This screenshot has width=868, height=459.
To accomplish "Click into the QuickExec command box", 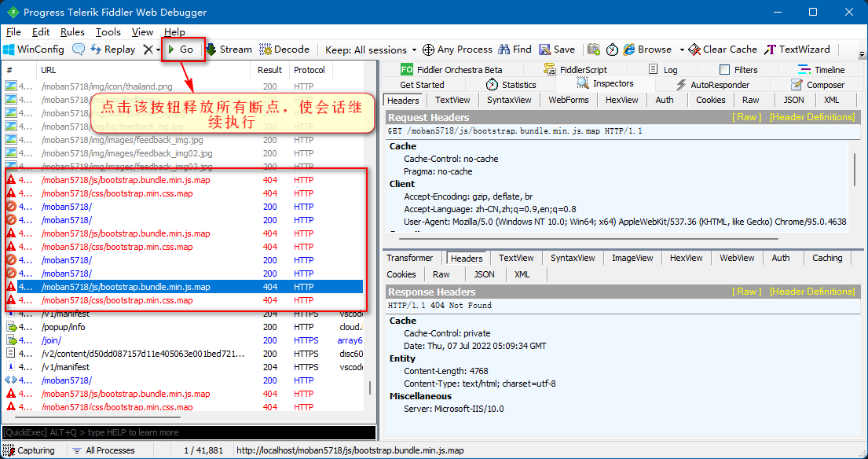I will (x=189, y=432).
